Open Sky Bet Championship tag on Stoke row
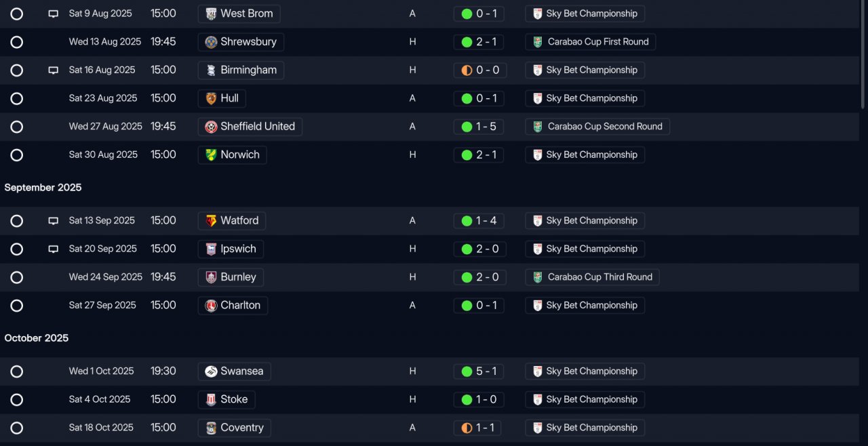The height and width of the screenshot is (446, 868). click(585, 400)
